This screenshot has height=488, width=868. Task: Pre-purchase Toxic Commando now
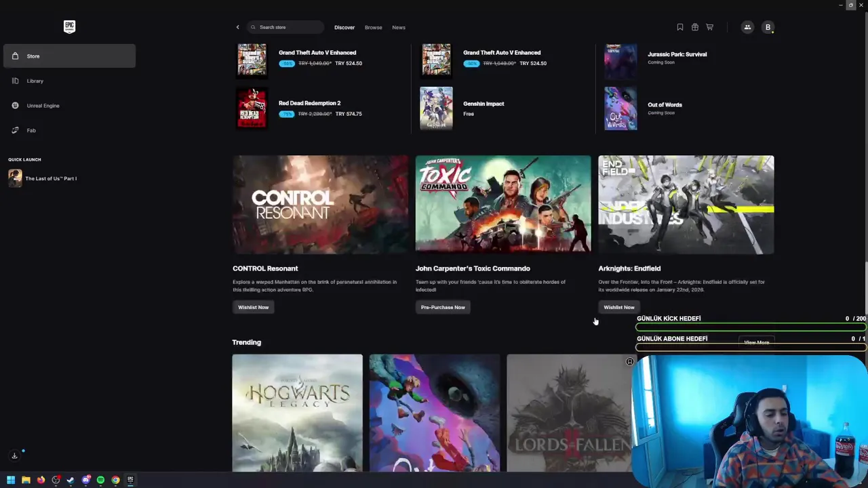pos(443,307)
